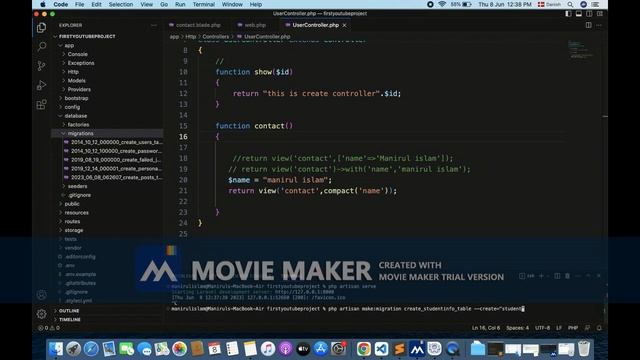Screen dimensions: 640x360
Task: Open the Selection menu
Action: tap(120, 4)
